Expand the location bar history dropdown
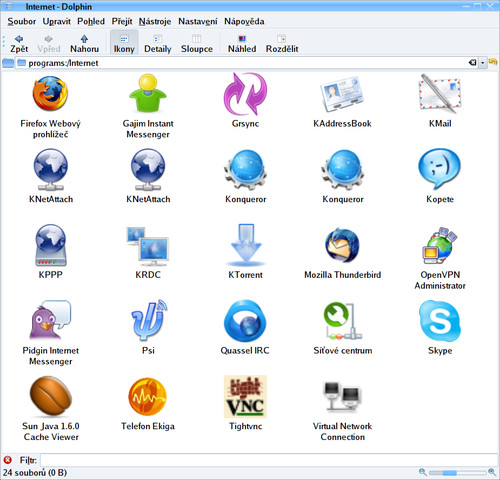 [482, 63]
